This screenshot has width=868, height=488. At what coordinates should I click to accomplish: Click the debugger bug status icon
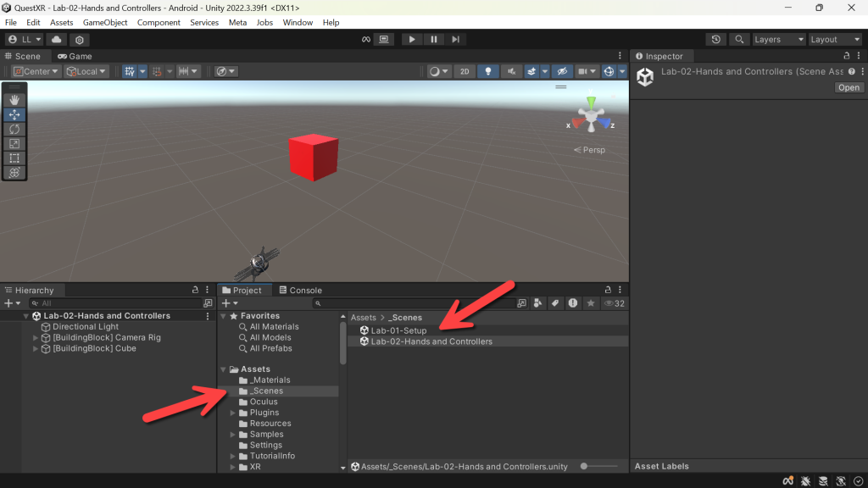click(x=805, y=481)
